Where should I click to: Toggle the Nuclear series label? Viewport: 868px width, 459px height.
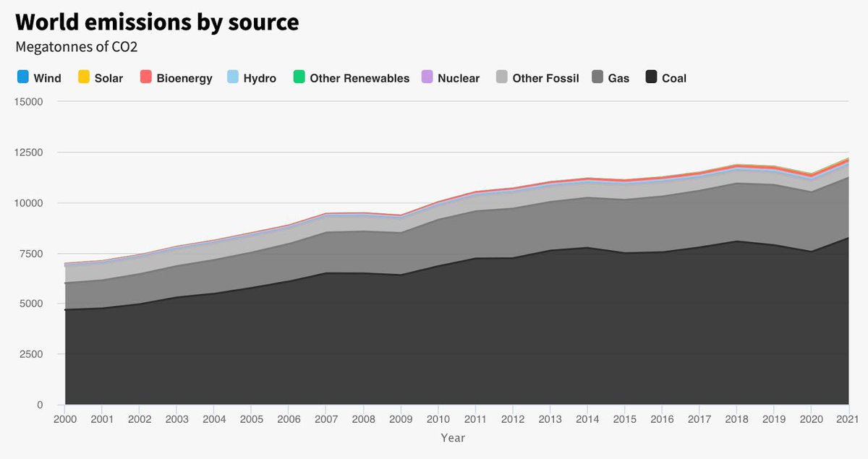(x=459, y=78)
